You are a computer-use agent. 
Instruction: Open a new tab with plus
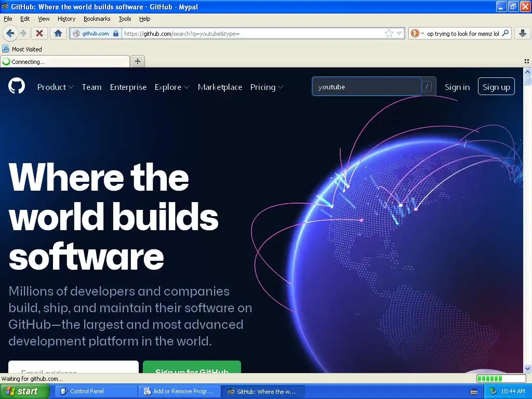point(137,61)
